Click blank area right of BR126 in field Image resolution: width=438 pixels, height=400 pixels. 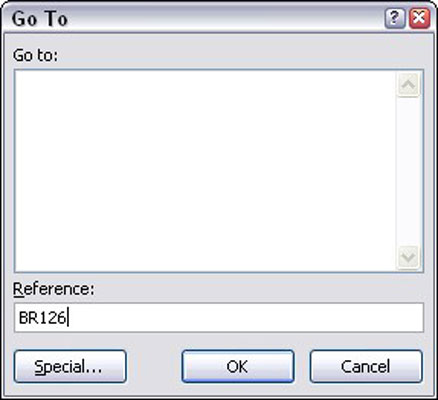(245, 318)
